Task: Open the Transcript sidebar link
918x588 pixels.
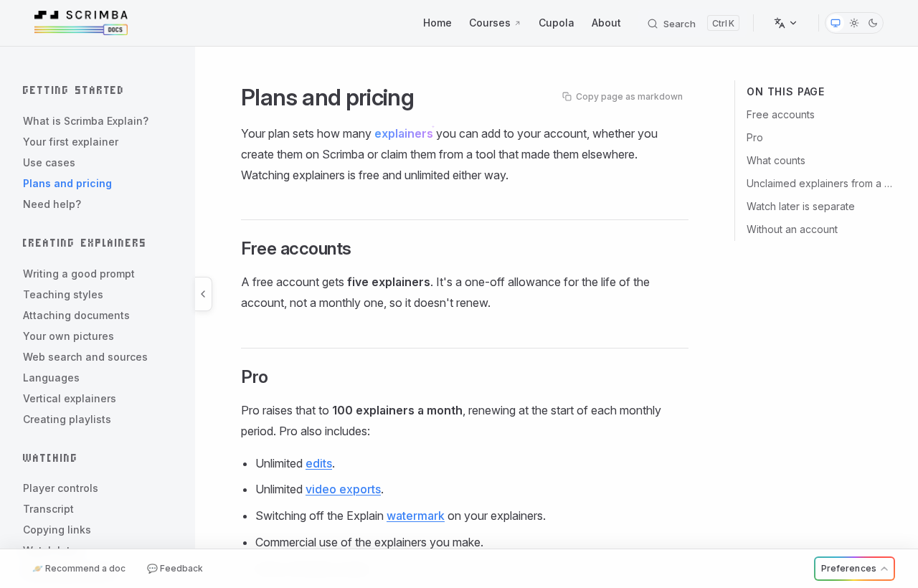Action: coord(48,509)
